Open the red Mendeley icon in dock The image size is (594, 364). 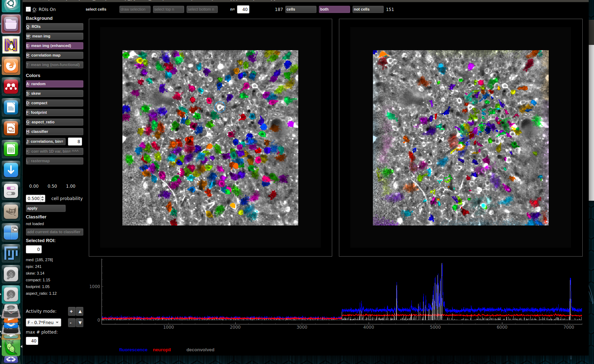coord(11,87)
